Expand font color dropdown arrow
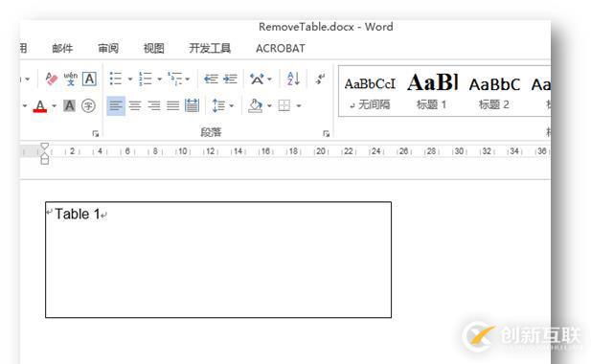This screenshot has height=364, width=591. (x=54, y=106)
